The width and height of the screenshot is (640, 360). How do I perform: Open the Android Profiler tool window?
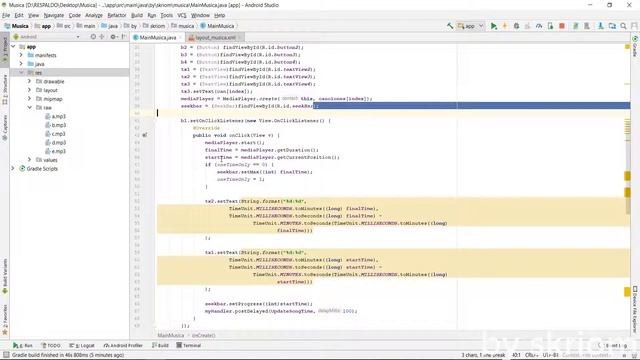pyautogui.click(x=123, y=345)
